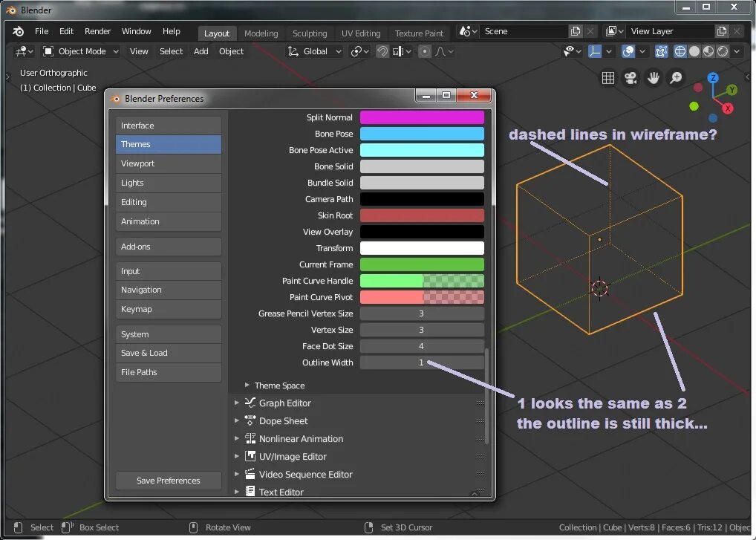The height and width of the screenshot is (540, 756).
Task: Expand the Dope Sheet theme section
Action: pyautogui.click(x=271, y=421)
